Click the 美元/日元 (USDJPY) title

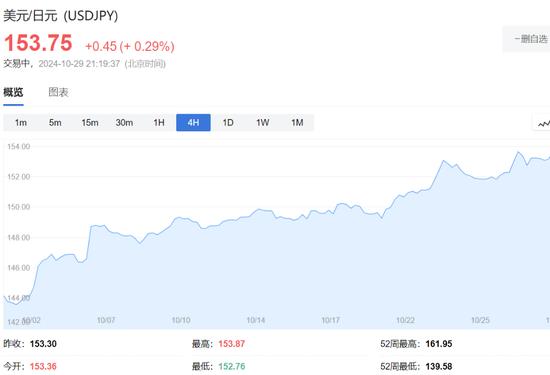(61, 16)
